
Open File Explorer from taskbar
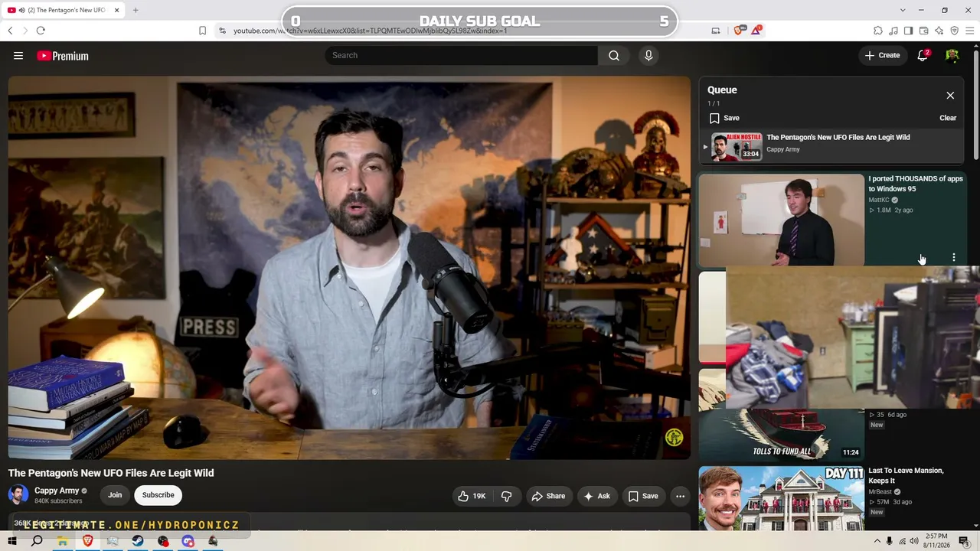coord(62,541)
